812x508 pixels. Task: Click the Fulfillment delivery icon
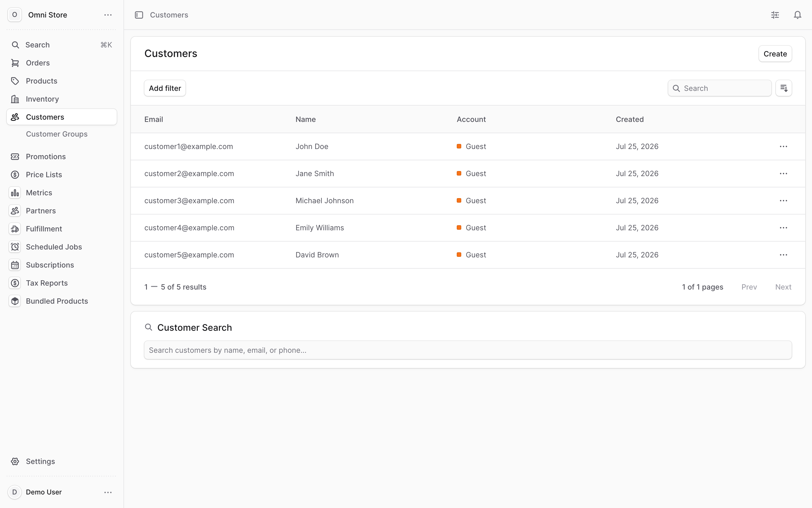tap(15, 229)
